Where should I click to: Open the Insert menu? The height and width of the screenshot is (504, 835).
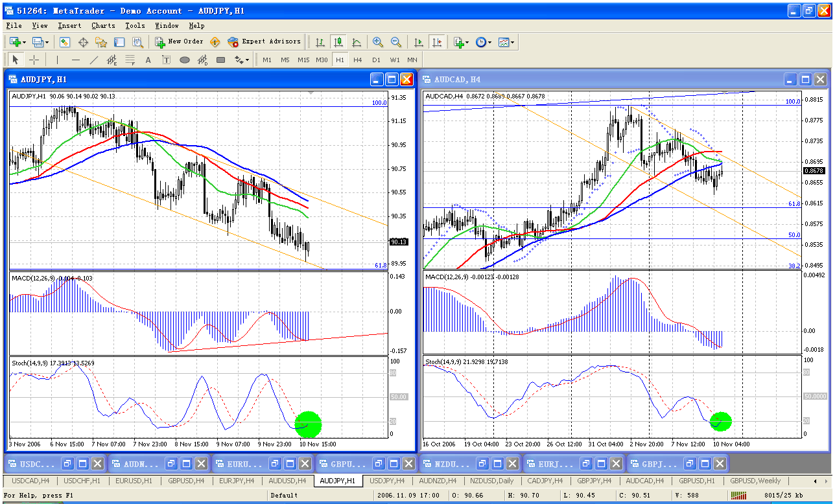pos(69,26)
